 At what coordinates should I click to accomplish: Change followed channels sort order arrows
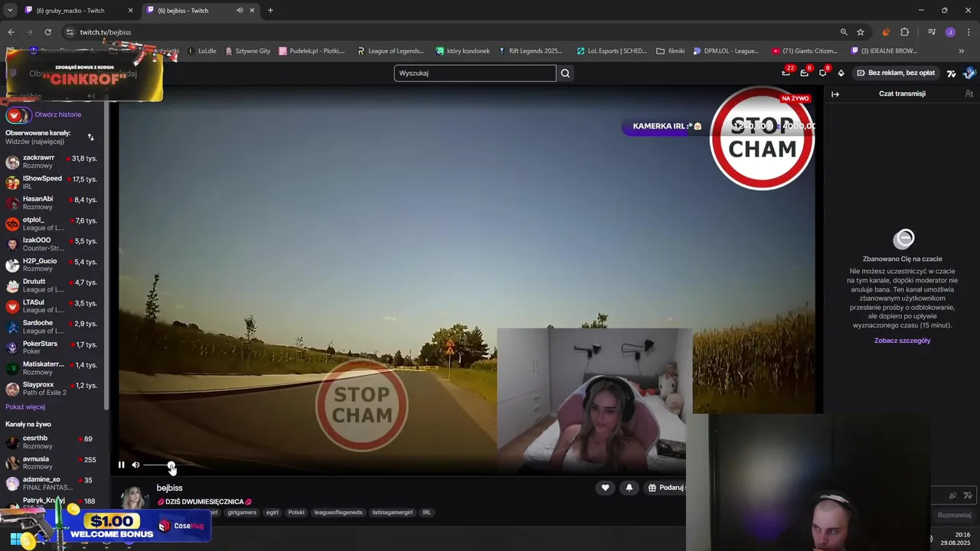coord(90,138)
